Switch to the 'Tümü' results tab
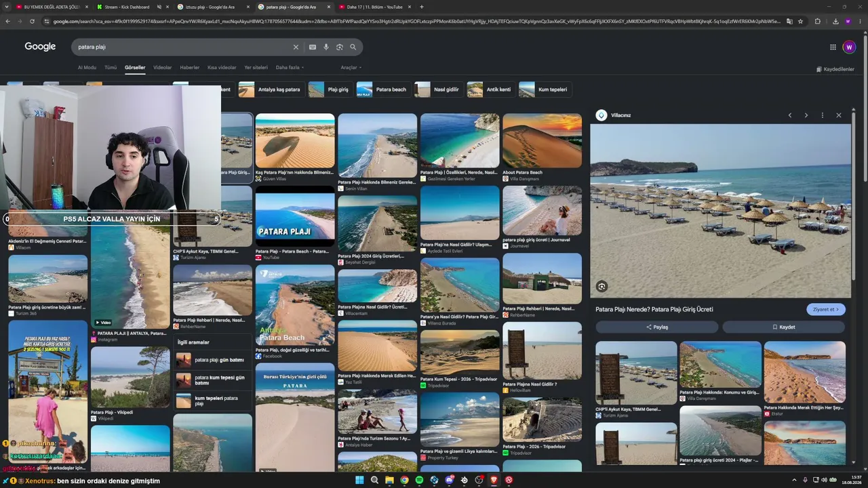Image resolution: width=868 pixels, height=488 pixels. [x=111, y=68]
